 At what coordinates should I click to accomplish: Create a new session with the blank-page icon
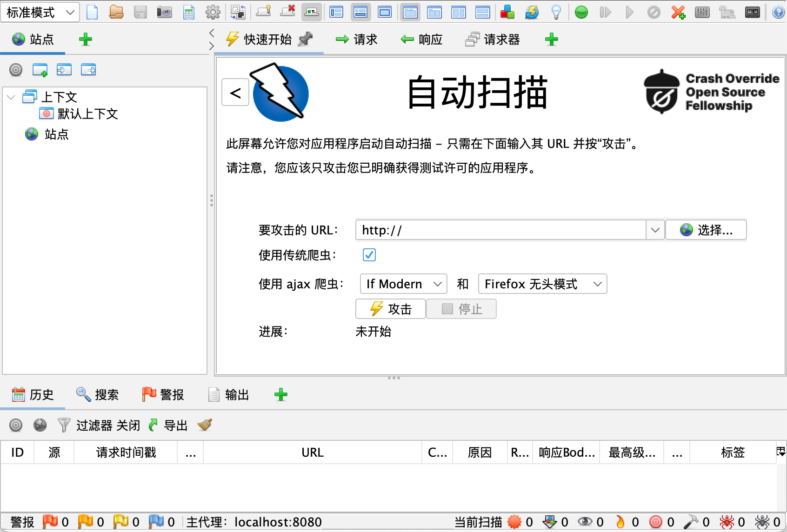point(92,12)
